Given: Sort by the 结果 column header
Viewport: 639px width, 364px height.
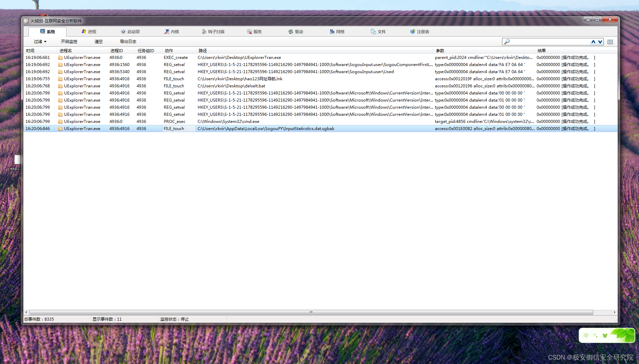Looking at the screenshot, I should [576, 50].
